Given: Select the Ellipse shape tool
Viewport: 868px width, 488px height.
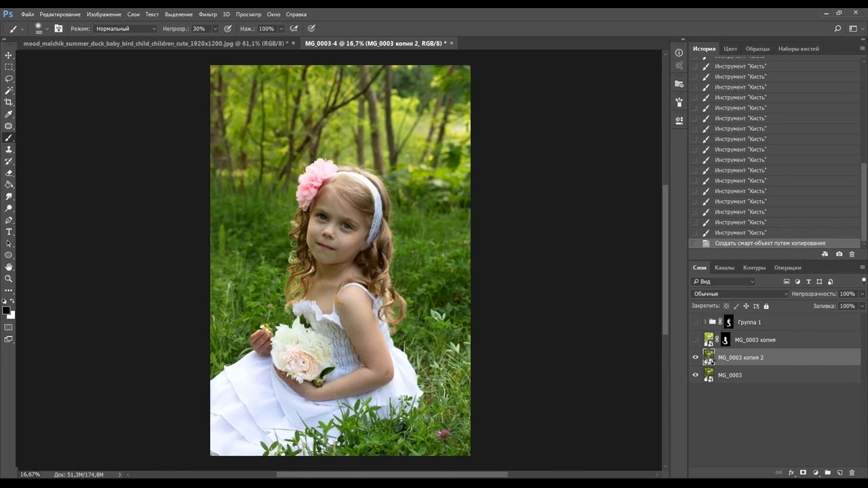Looking at the screenshot, I should click(x=9, y=256).
